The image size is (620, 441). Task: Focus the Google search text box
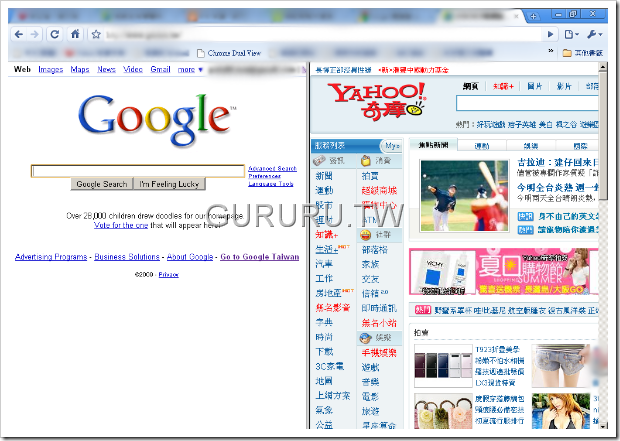point(138,171)
